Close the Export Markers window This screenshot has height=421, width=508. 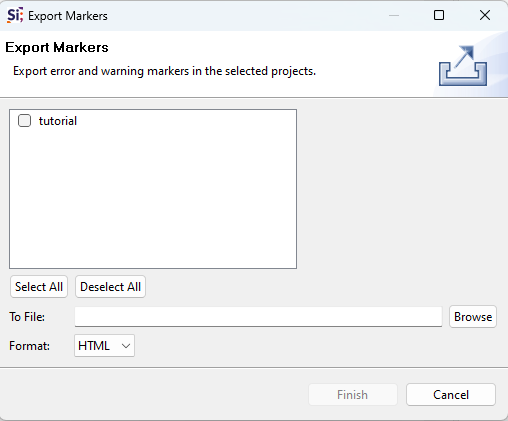[485, 15]
